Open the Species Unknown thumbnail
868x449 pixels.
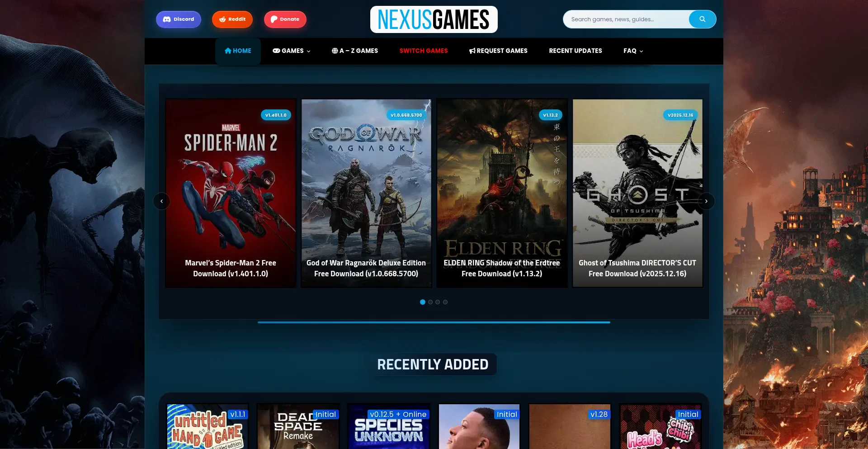click(x=389, y=426)
